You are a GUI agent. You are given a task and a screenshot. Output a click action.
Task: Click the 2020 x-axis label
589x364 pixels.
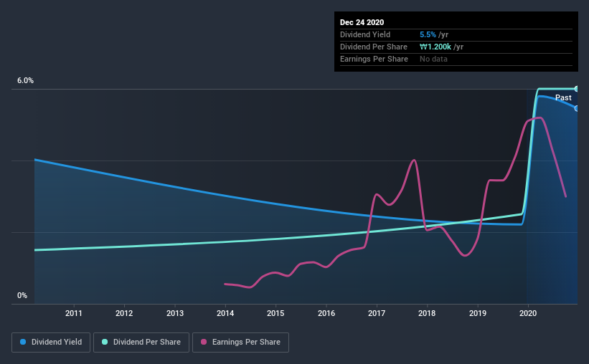[528, 313]
